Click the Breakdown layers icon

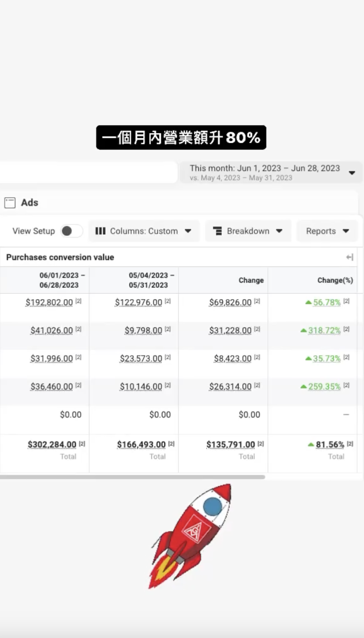[217, 231]
